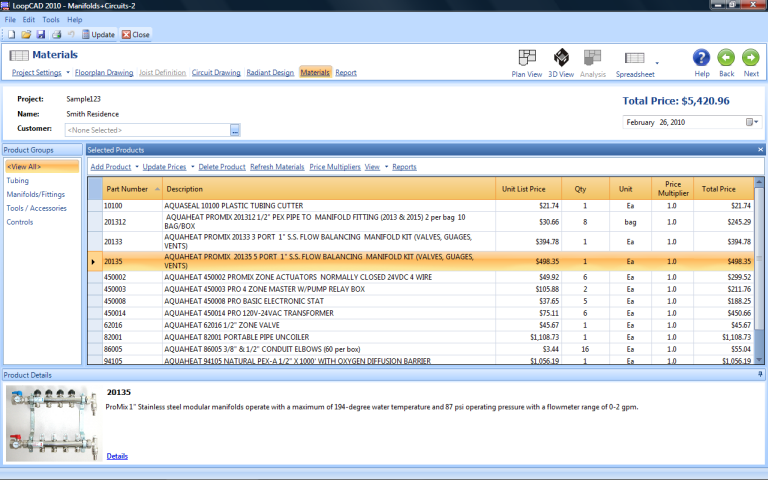Open the File menu
Image resolution: width=768 pixels, height=480 pixels.
(x=10, y=20)
